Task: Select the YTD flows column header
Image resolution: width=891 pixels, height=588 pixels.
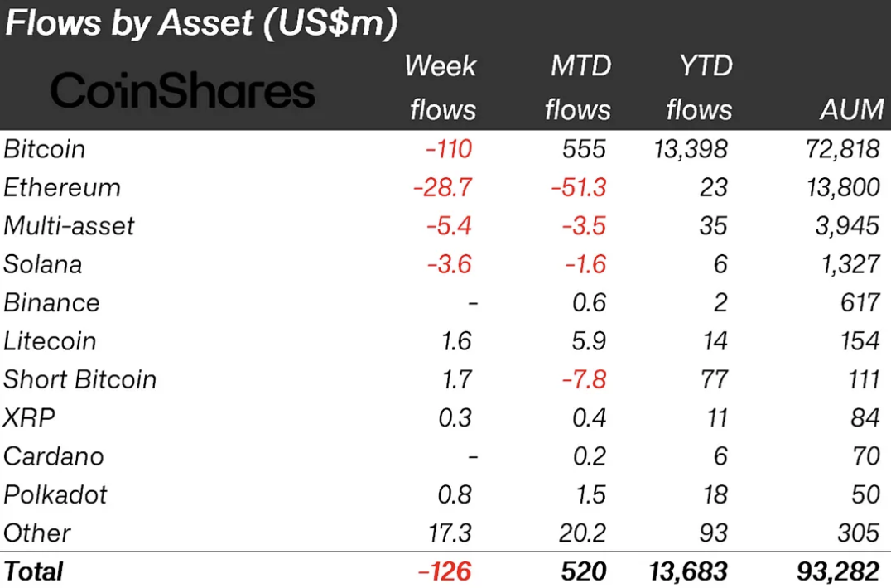Action: click(x=699, y=88)
